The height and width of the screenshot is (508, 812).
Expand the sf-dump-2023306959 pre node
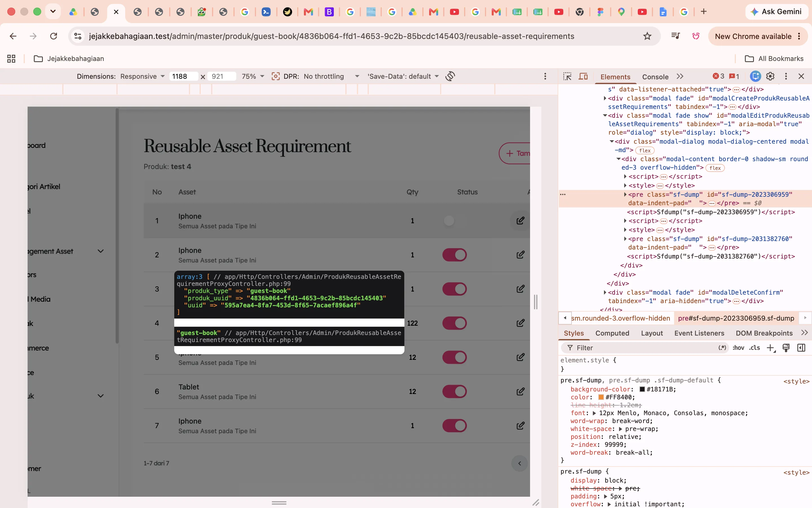pos(625,194)
